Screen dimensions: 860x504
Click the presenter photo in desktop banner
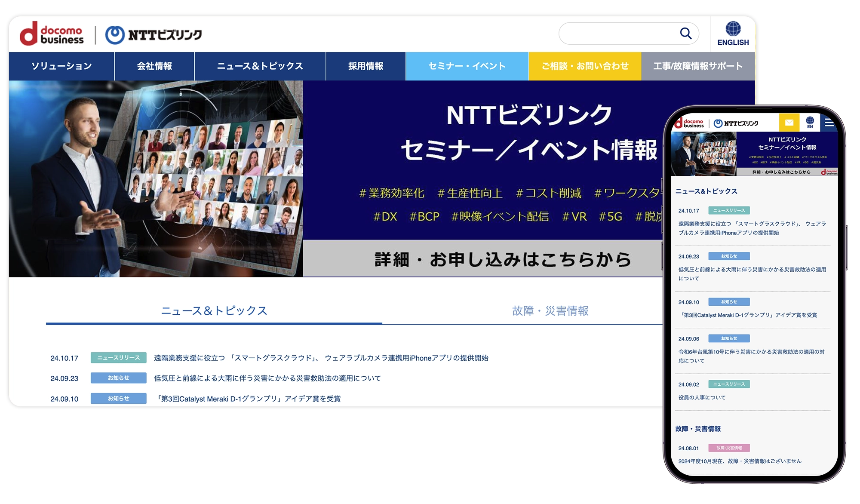(x=156, y=178)
